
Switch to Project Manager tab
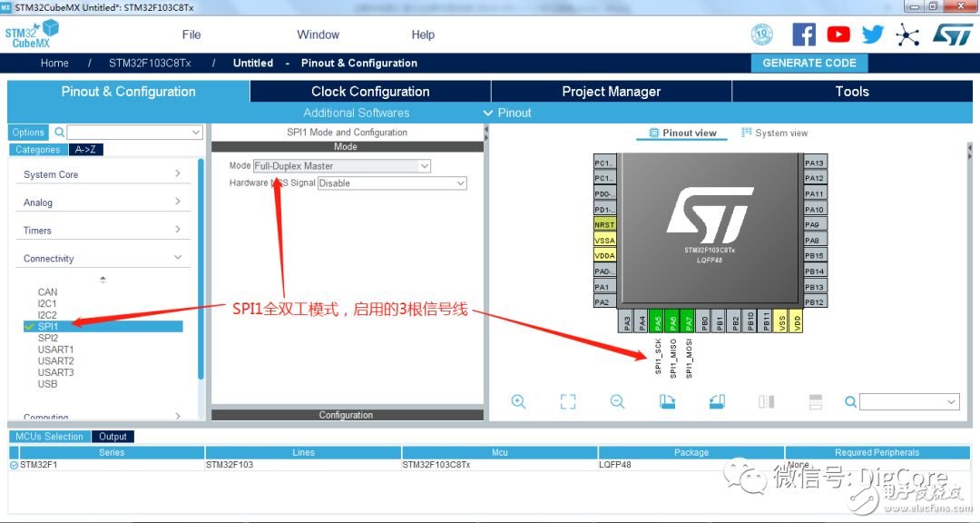coord(612,92)
